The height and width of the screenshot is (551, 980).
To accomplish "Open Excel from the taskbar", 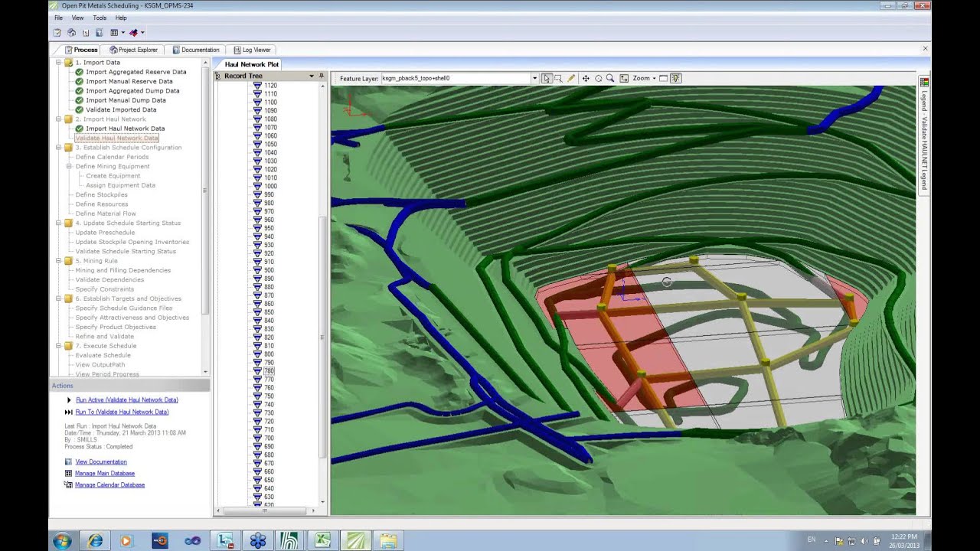I will (323, 541).
